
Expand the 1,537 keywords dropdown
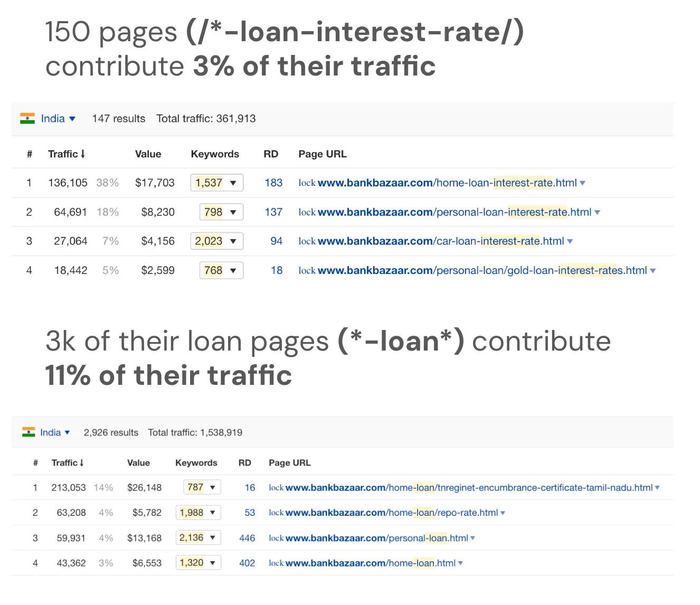pyautogui.click(x=216, y=183)
